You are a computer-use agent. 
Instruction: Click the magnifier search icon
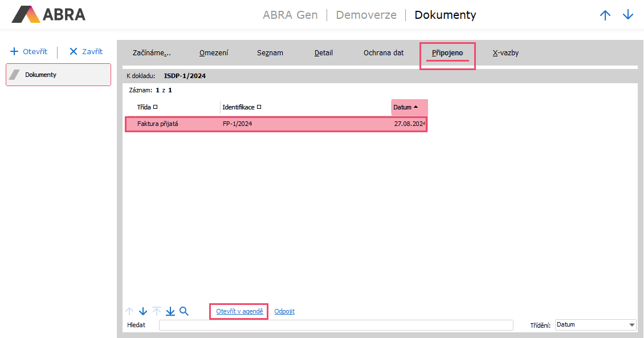tap(184, 311)
